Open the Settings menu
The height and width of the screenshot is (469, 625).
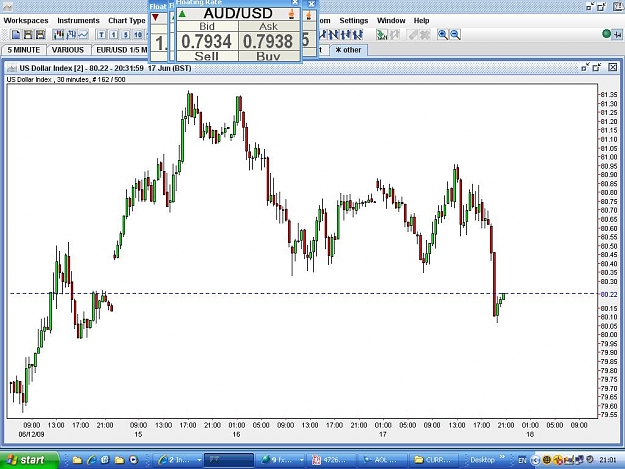click(x=354, y=21)
